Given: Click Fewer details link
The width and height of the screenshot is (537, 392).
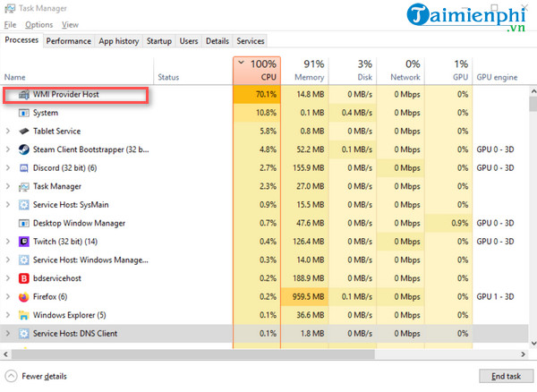Looking at the screenshot, I should (44, 376).
